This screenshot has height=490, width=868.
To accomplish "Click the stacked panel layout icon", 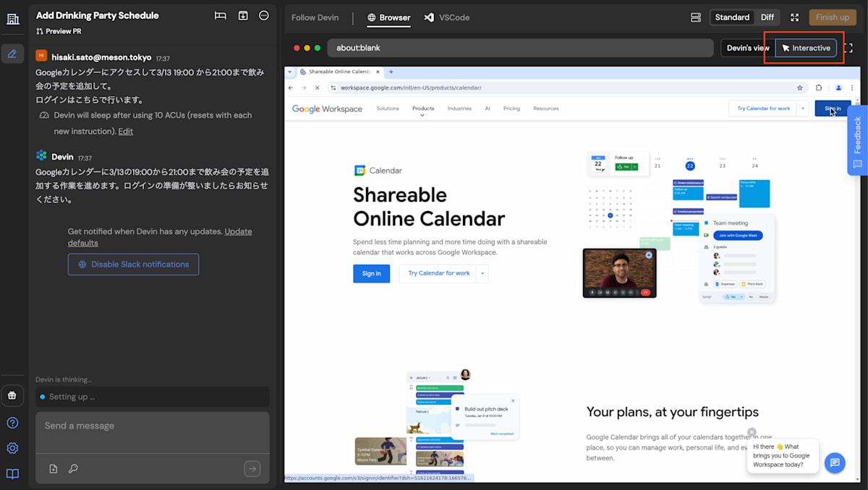I will pyautogui.click(x=696, y=17).
